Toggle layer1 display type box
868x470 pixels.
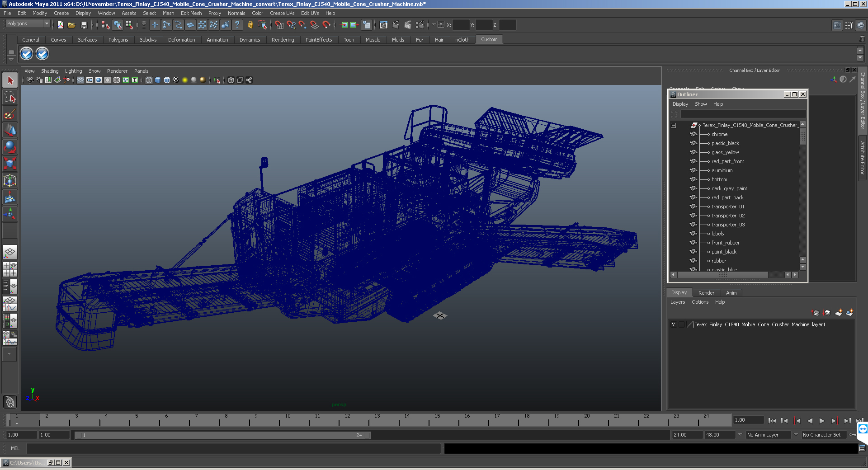coord(681,324)
